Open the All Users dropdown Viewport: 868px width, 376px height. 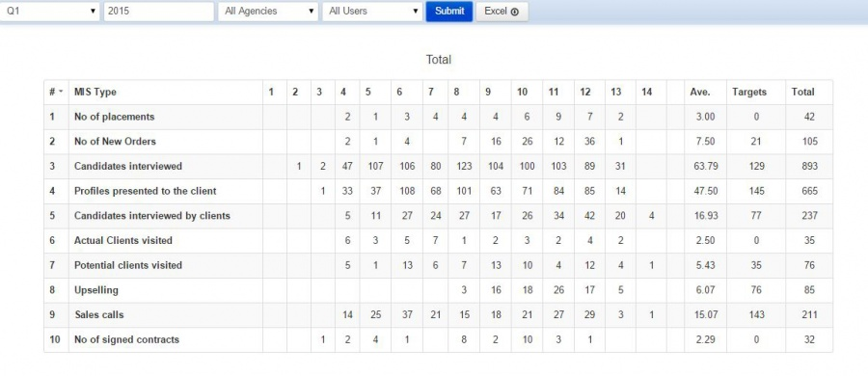(372, 11)
